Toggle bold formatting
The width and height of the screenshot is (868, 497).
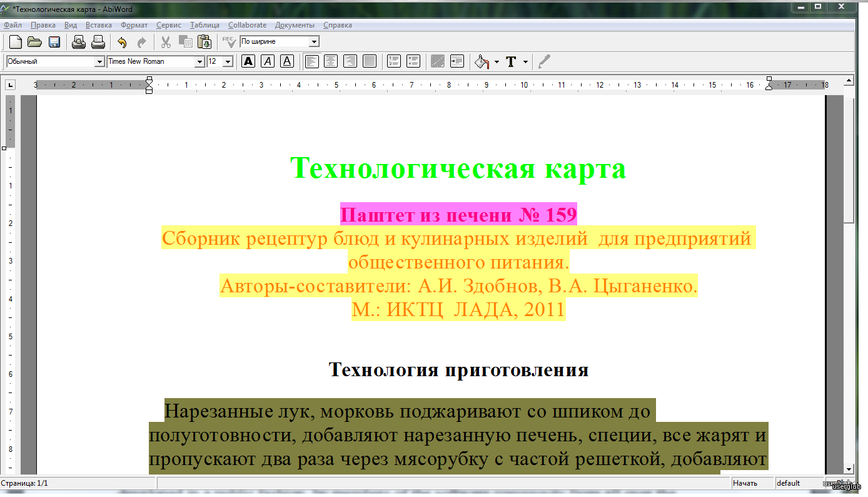[248, 61]
